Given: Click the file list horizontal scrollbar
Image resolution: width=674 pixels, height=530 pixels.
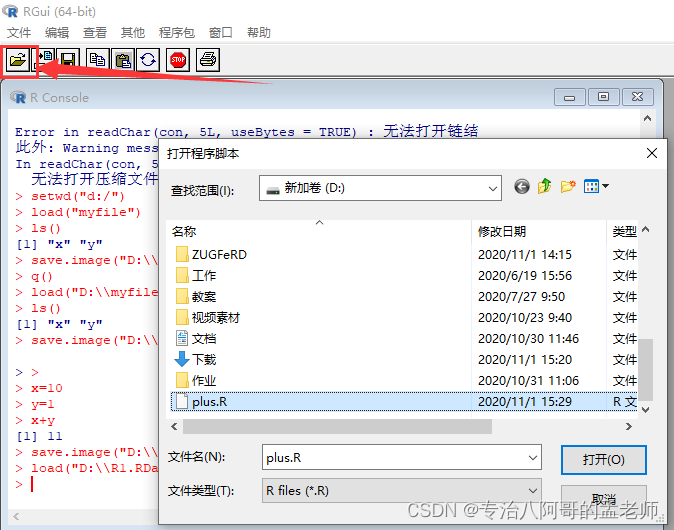Looking at the screenshot, I should (337, 426).
